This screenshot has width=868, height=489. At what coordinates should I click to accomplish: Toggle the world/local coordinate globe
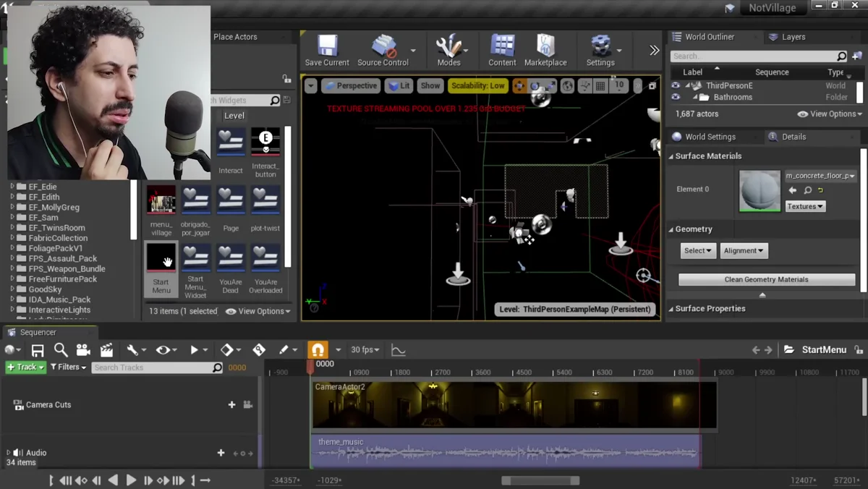(568, 86)
